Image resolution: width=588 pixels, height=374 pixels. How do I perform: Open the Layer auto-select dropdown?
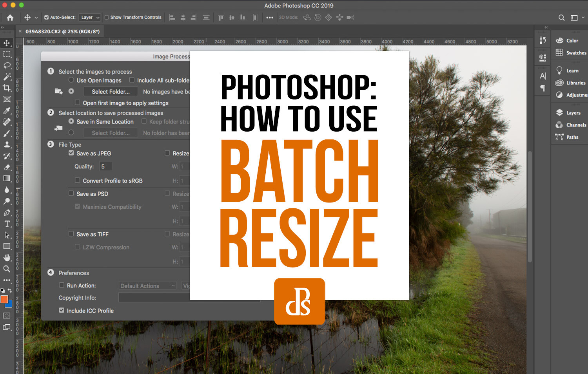[90, 17]
